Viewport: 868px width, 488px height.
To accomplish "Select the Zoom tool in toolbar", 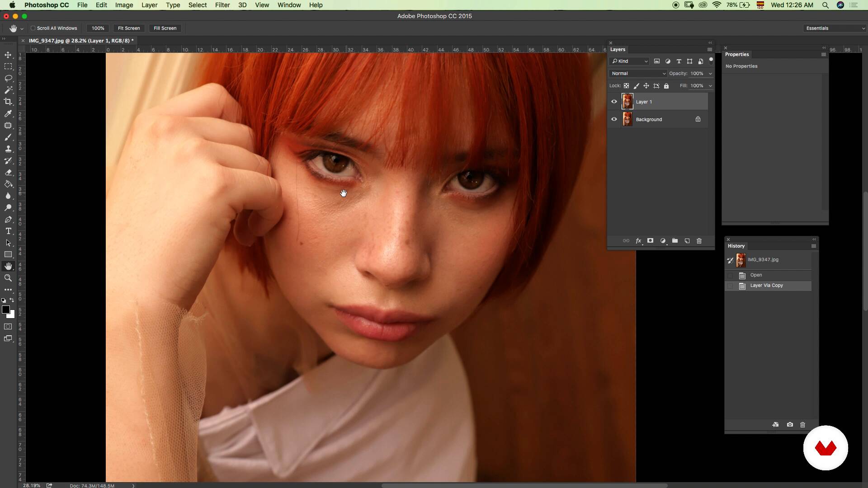I will pyautogui.click(x=8, y=278).
